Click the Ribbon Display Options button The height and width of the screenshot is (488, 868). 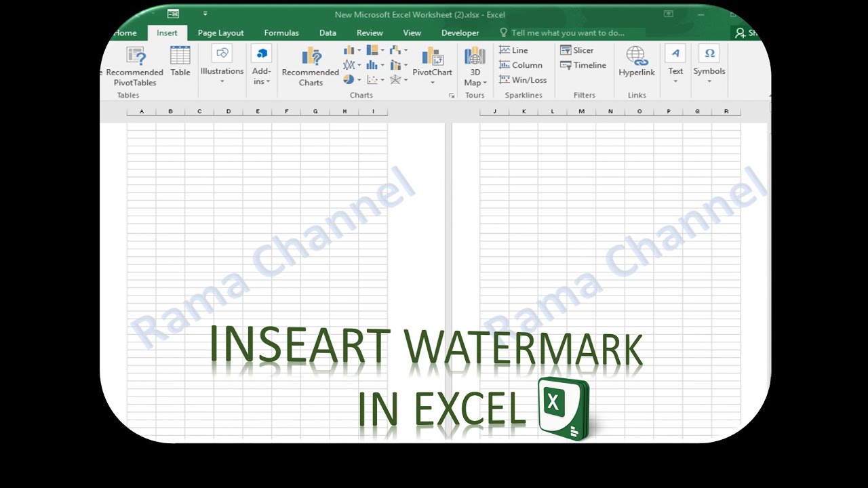tap(669, 14)
